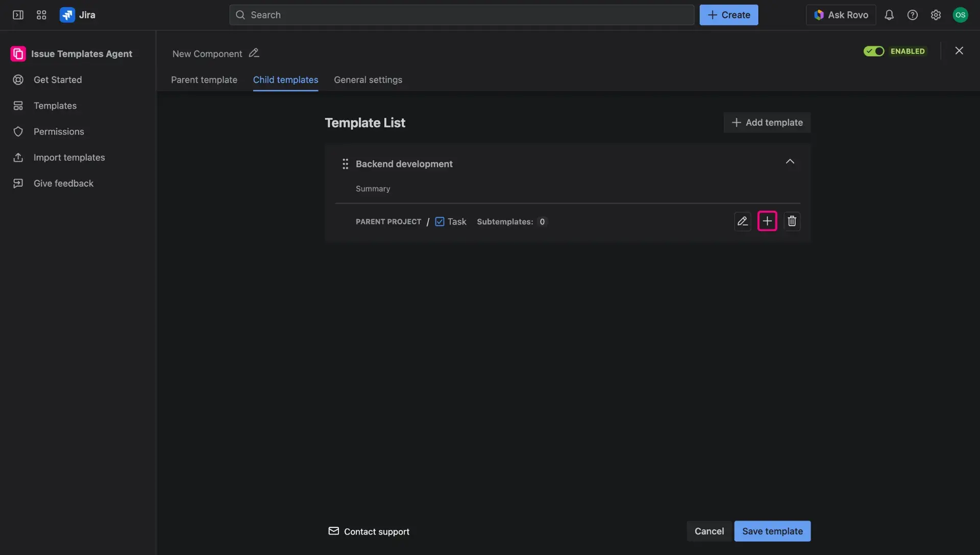
Task: Edit the Backend development template
Action: 743,221
